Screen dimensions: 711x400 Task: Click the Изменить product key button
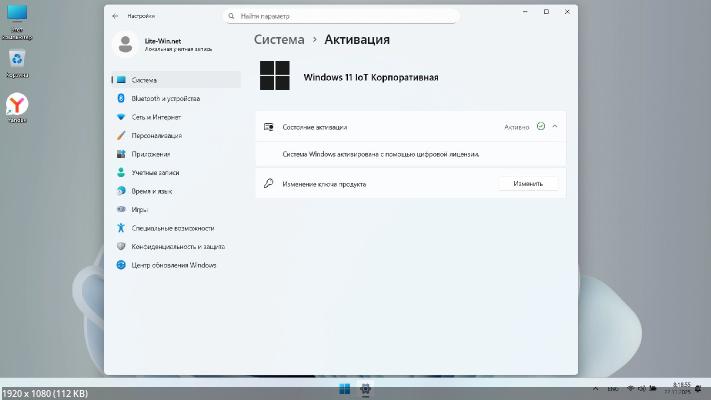pos(528,184)
